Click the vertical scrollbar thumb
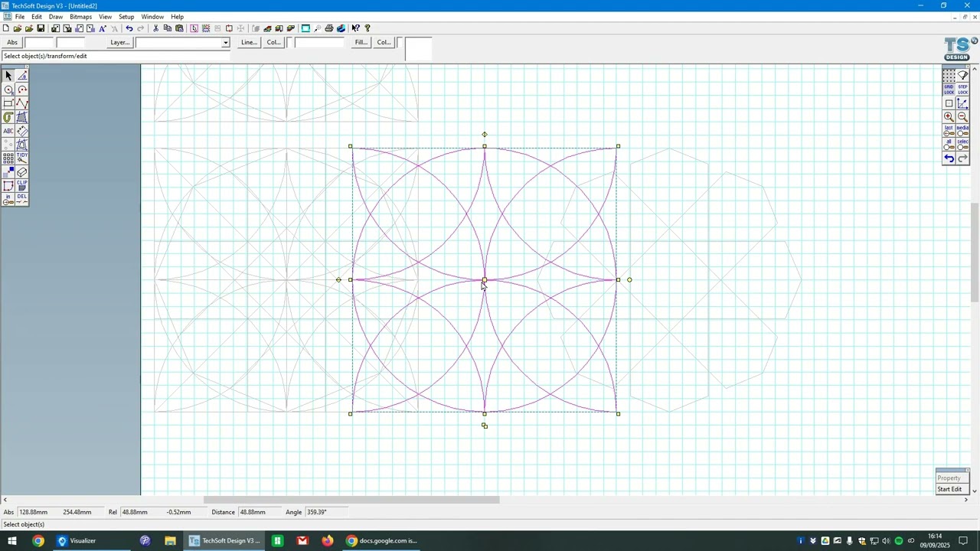Screen dimensions: 980x551 click(x=975, y=253)
